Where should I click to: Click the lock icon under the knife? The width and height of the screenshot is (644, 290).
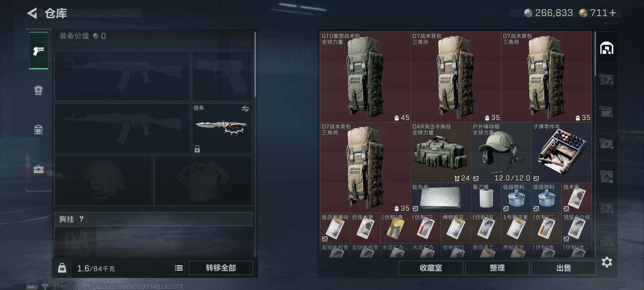pos(197,149)
